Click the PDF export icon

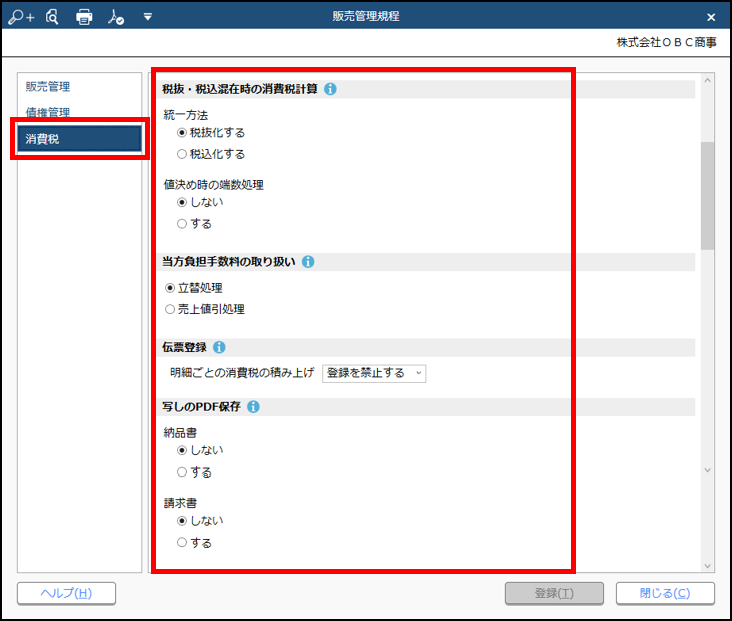[115, 17]
